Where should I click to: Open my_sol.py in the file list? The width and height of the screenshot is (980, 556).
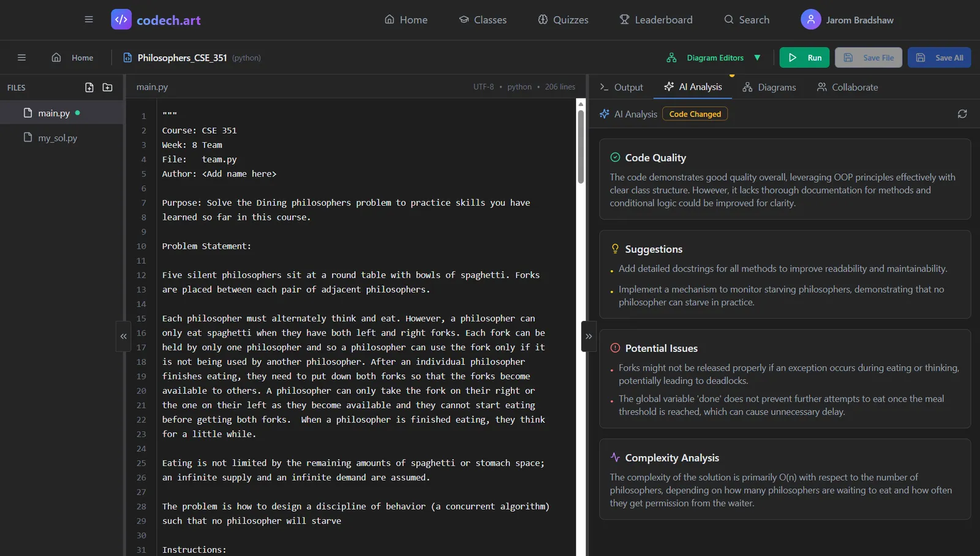pyautogui.click(x=61, y=138)
